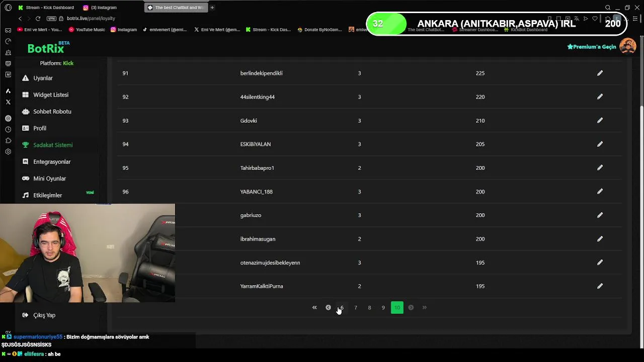The width and height of the screenshot is (644, 362).
Task: Open the edit pencil for ESKiBiYALAN
Action: tap(600, 144)
